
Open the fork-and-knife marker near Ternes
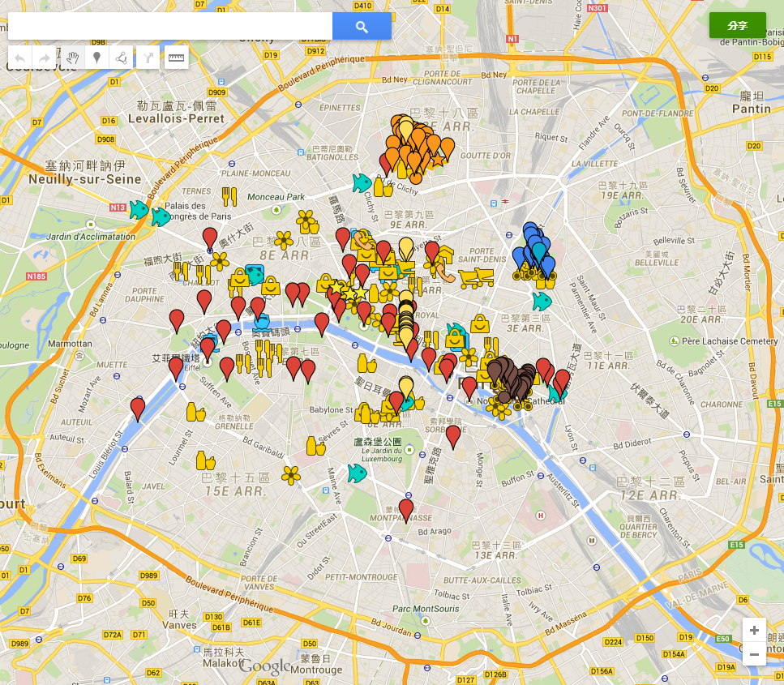(229, 196)
